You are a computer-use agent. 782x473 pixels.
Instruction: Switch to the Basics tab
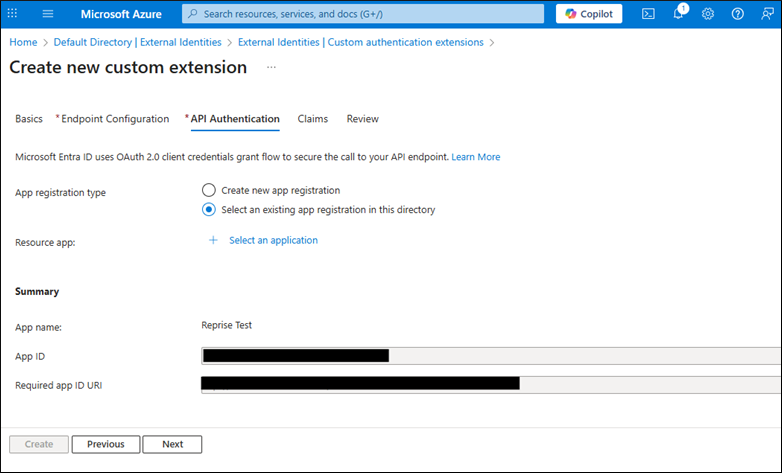tap(29, 119)
